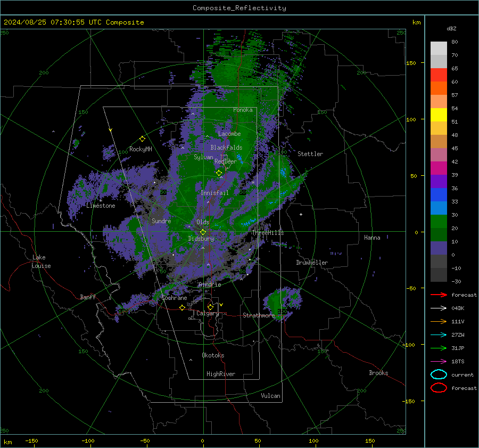Click the Lacombe town label
This screenshot has width=479, height=448.
pyautogui.click(x=229, y=134)
